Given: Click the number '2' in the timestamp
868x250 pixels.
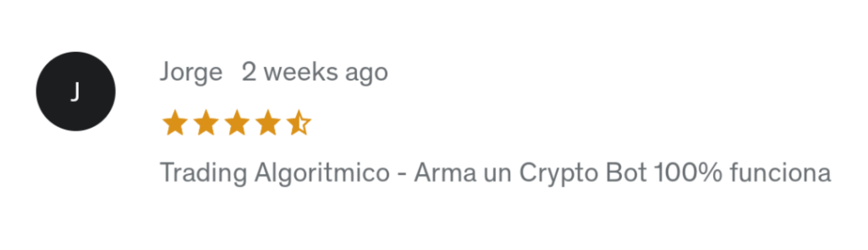Looking at the screenshot, I should (249, 72).
